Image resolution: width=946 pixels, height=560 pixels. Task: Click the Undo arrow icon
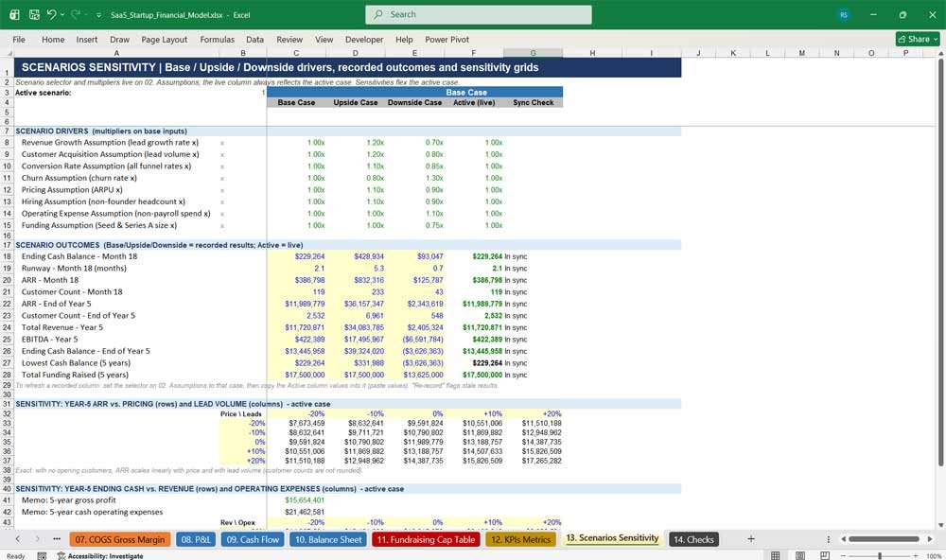pos(52,14)
